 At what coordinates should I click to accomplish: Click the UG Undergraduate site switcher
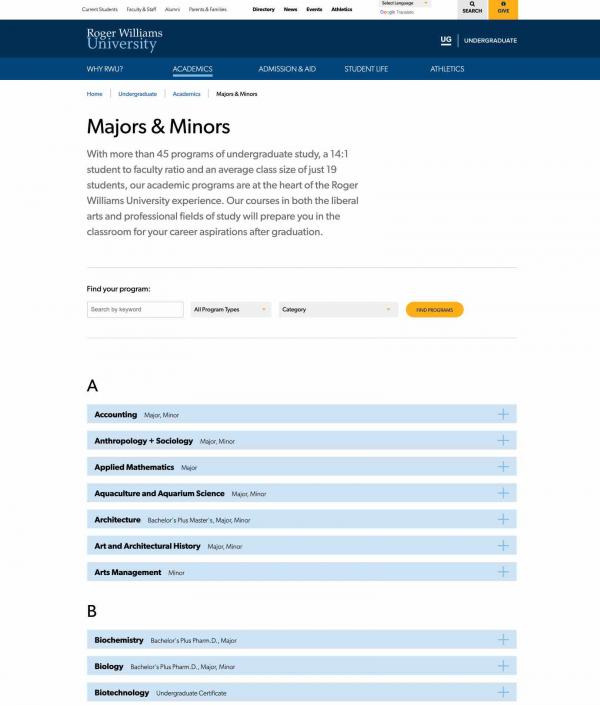coord(479,40)
